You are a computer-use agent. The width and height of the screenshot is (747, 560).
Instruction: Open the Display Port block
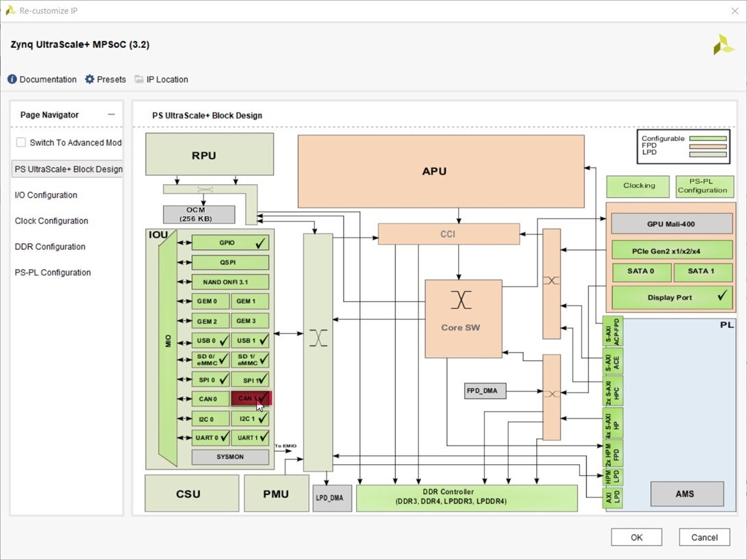click(x=671, y=298)
